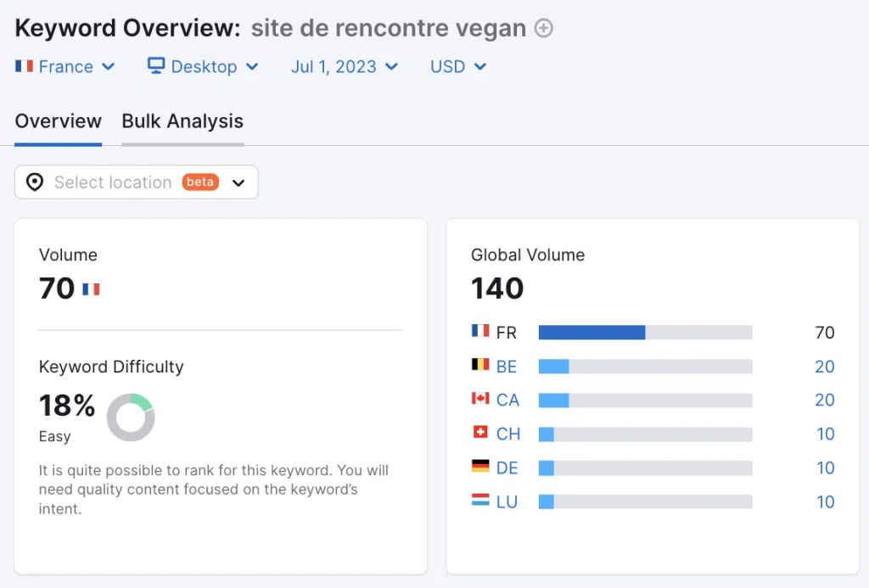Select the Overview tab
Image resolution: width=869 pixels, height=588 pixels.
[x=59, y=120]
